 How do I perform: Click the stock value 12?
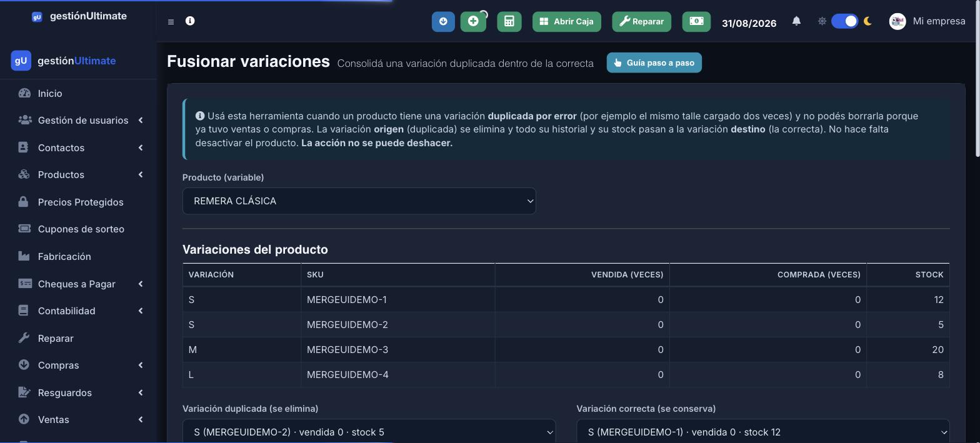pyautogui.click(x=939, y=300)
